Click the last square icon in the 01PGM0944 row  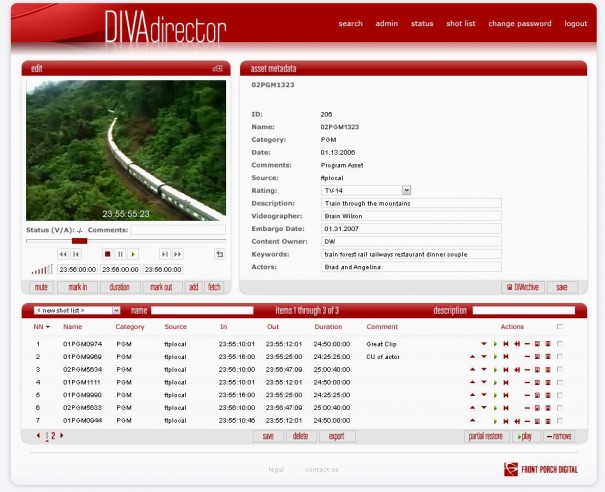tap(548, 421)
